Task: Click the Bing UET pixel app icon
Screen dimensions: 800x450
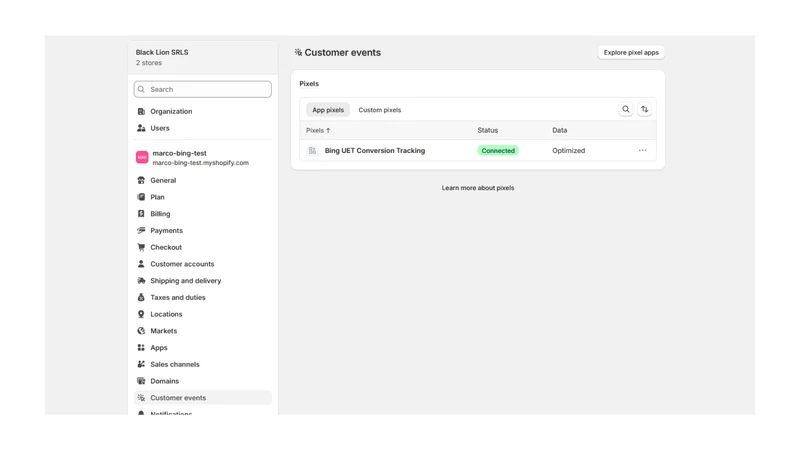Action: [x=312, y=151]
